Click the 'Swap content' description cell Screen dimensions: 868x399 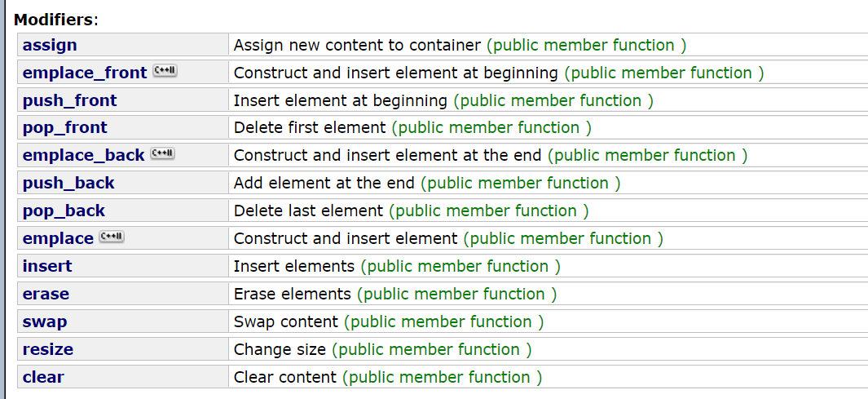(x=285, y=321)
